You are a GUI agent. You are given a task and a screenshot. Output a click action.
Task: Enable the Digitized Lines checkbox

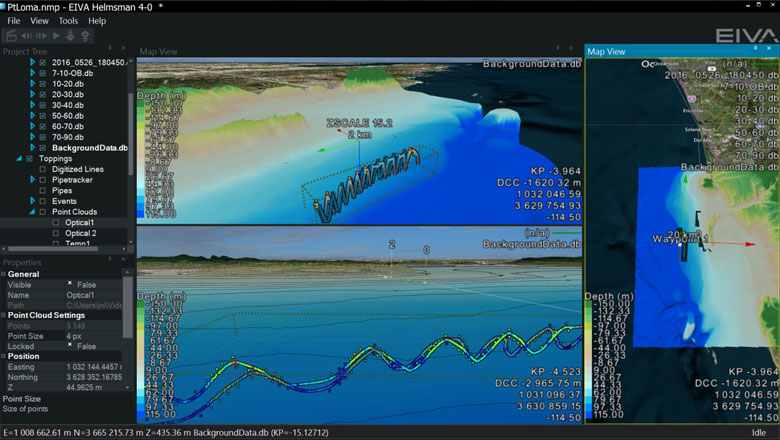click(43, 170)
